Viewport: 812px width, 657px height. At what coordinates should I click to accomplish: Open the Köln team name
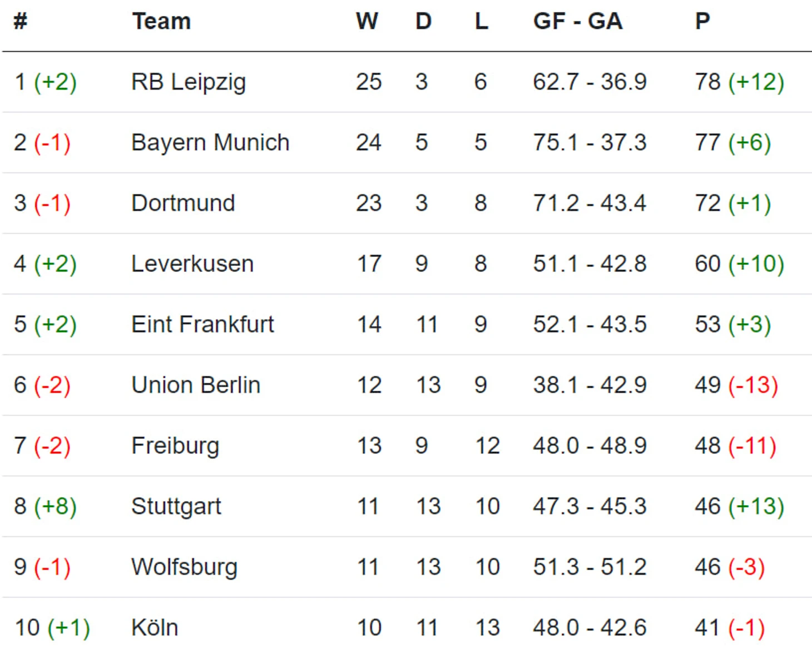[155, 628]
